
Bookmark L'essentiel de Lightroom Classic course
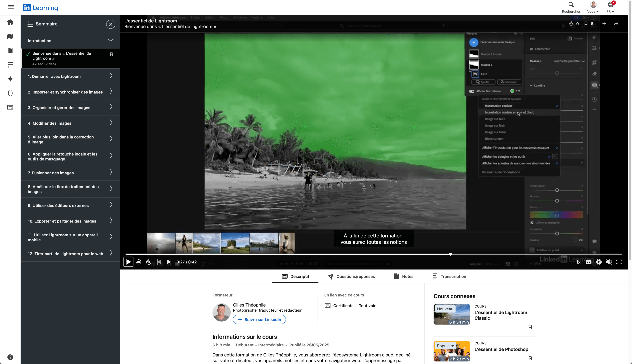(x=530, y=327)
